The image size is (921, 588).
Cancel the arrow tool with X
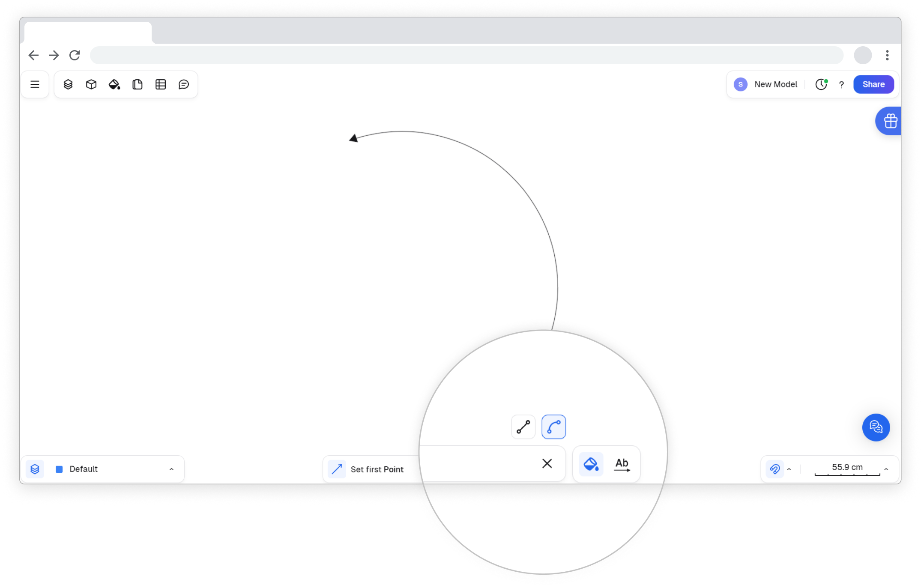click(547, 463)
